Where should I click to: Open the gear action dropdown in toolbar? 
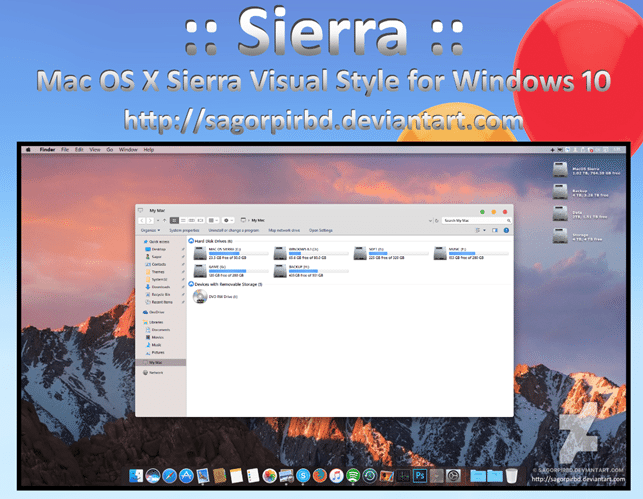pyautogui.click(x=228, y=220)
